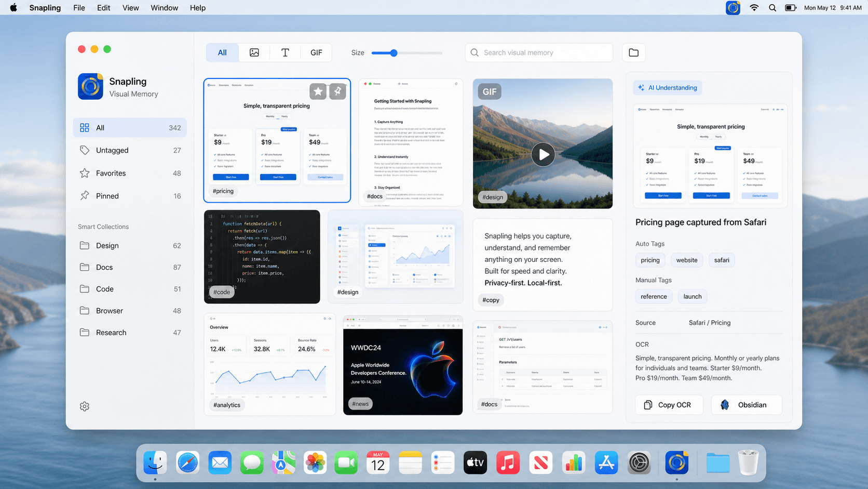Screen dimensions: 868x489
Task: Open the Snapling app menu in menu bar
Action: click(x=45, y=8)
